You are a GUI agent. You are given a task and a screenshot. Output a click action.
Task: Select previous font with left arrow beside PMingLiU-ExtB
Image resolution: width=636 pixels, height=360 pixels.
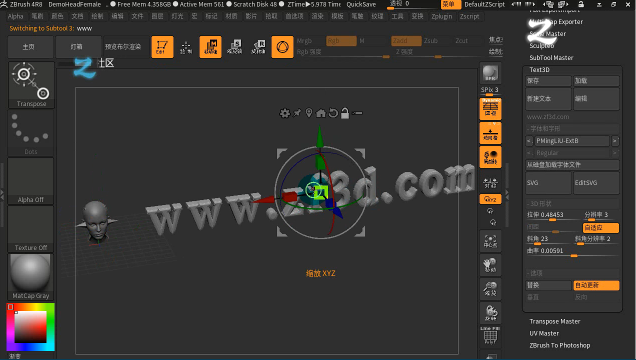(529, 141)
